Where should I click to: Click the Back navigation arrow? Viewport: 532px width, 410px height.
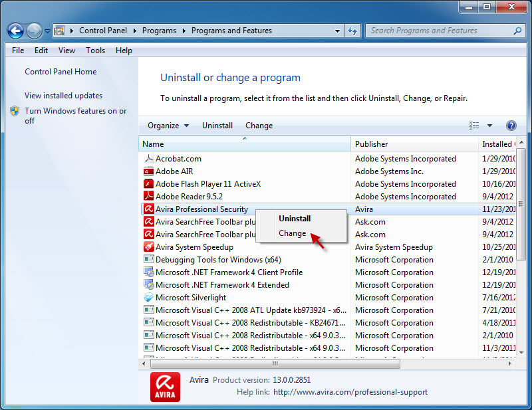point(15,31)
